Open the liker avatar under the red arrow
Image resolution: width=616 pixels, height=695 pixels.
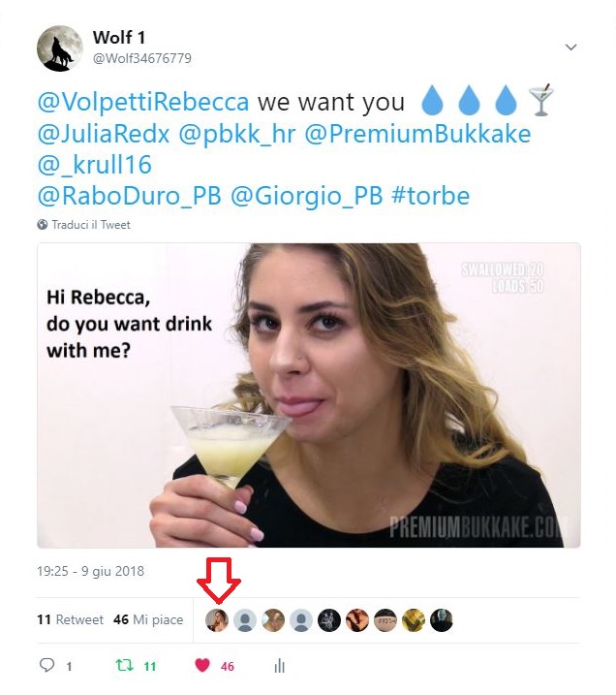[218, 620]
